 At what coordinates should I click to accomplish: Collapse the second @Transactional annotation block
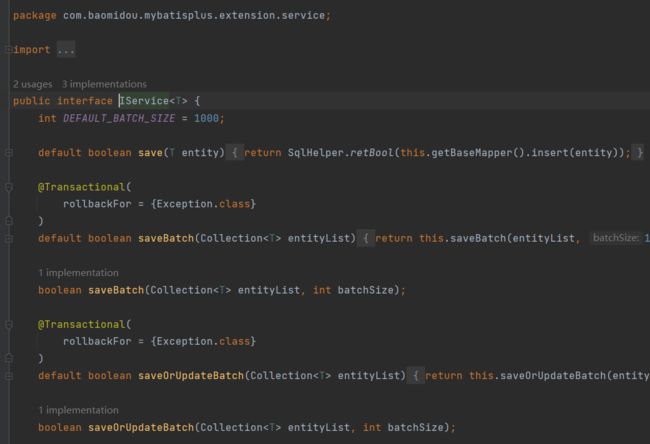point(8,325)
